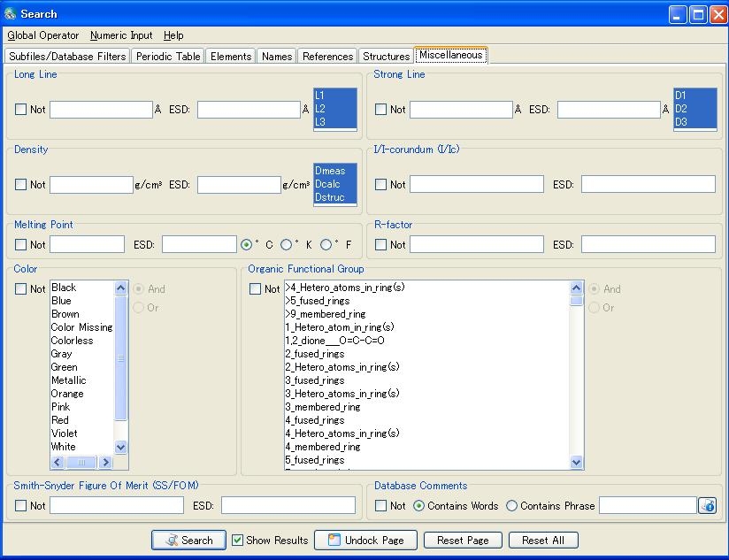Click the Search binoculars button
Screen dimensions: 729x560
click(188, 540)
